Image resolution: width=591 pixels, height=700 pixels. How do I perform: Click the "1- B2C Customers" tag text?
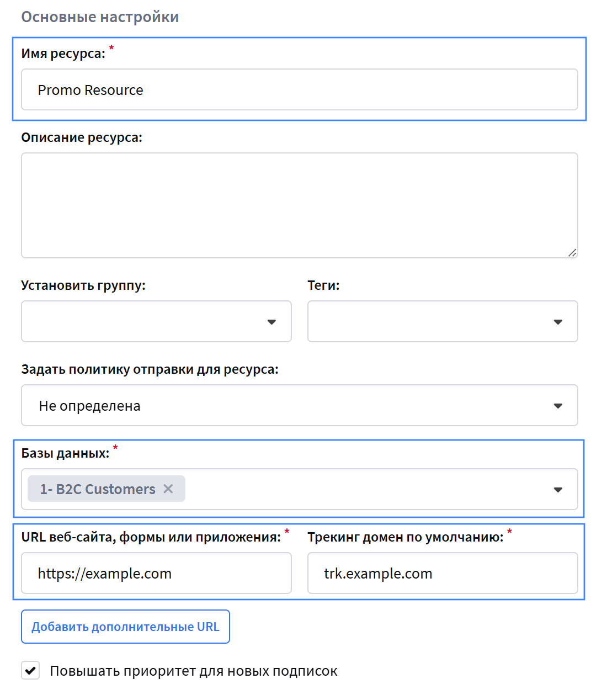[97, 489]
